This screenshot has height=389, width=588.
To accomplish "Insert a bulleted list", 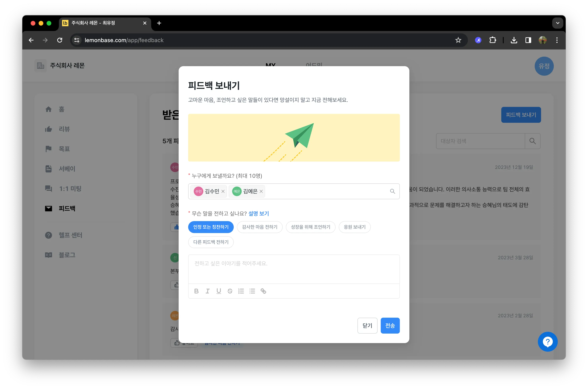I will pyautogui.click(x=252, y=291).
